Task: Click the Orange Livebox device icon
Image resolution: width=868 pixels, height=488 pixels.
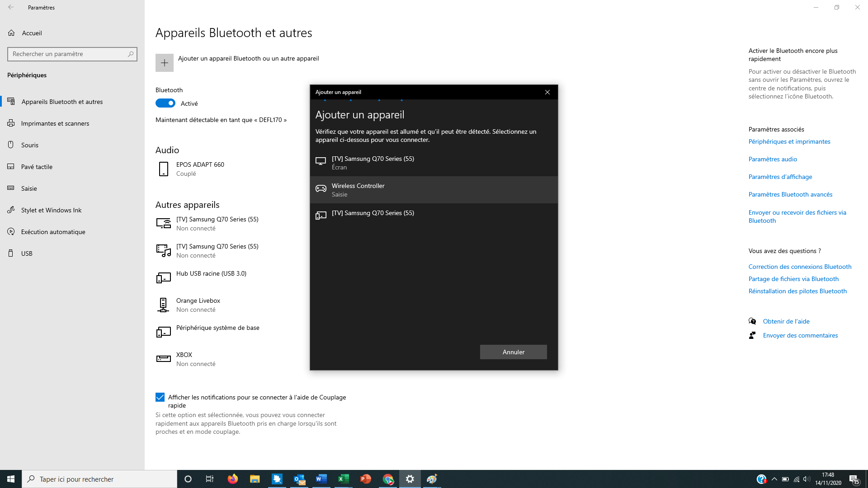Action: [163, 305]
